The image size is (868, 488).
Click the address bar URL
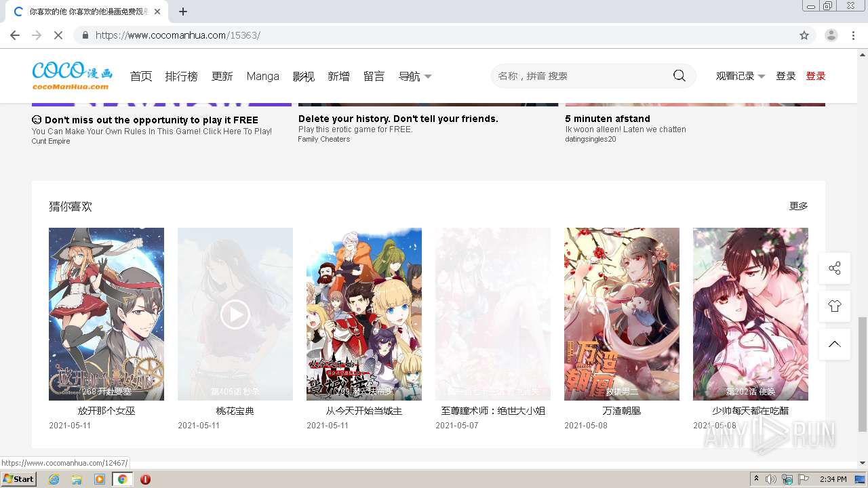[178, 35]
